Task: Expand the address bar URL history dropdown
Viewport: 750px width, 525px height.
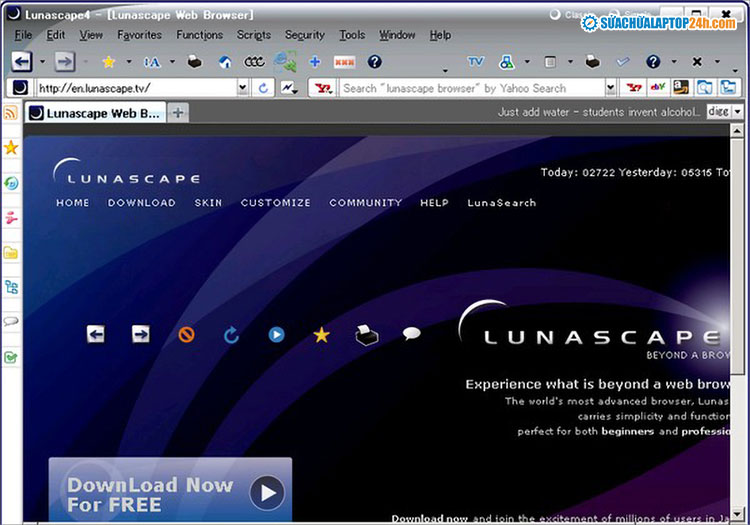Action: point(242,88)
